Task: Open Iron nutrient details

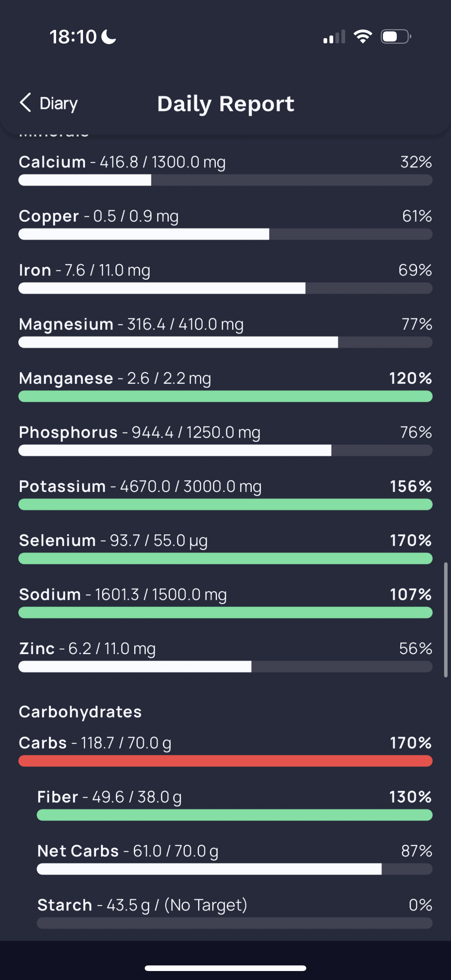Action: tap(225, 278)
